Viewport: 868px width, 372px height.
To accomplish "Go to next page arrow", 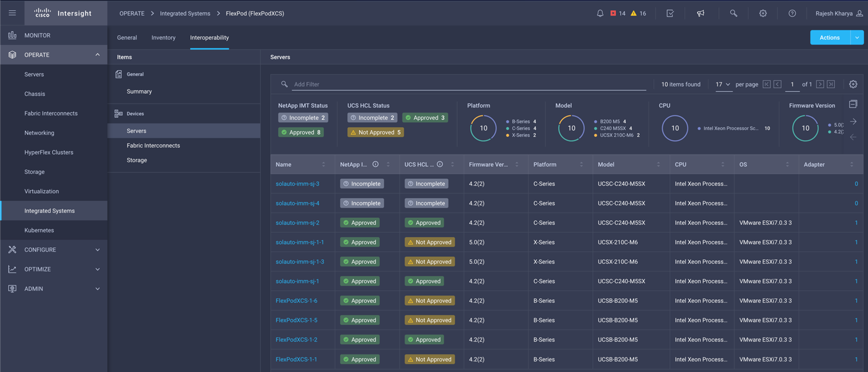I will point(820,84).
